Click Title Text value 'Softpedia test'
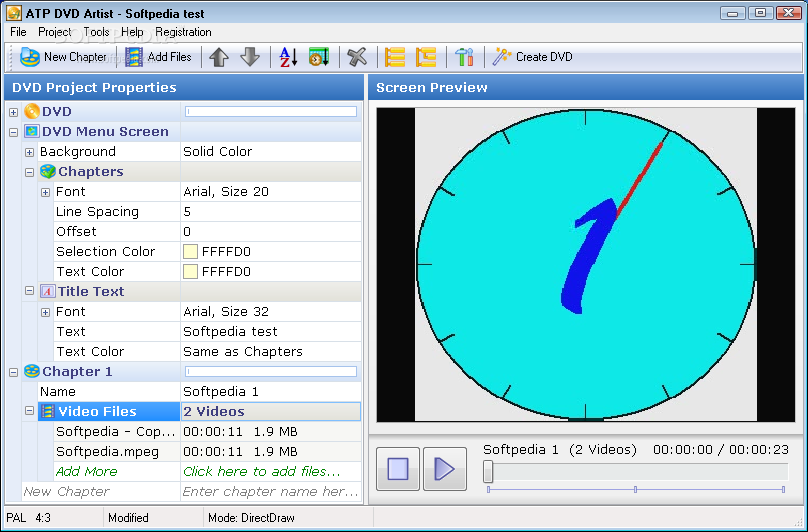This screenshot has width=808, height=532. point(230,331)
